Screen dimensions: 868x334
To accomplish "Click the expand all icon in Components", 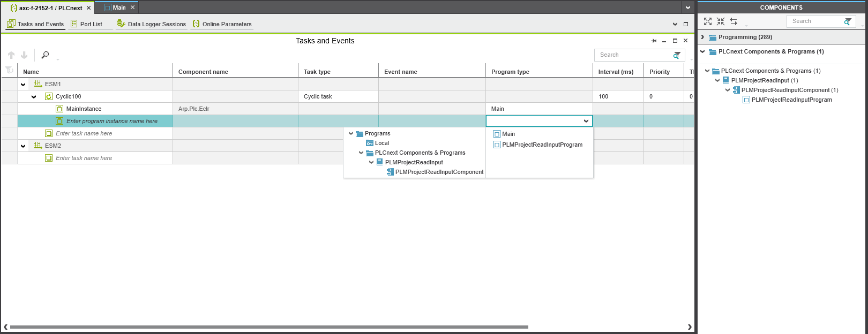I will [708, 21].
